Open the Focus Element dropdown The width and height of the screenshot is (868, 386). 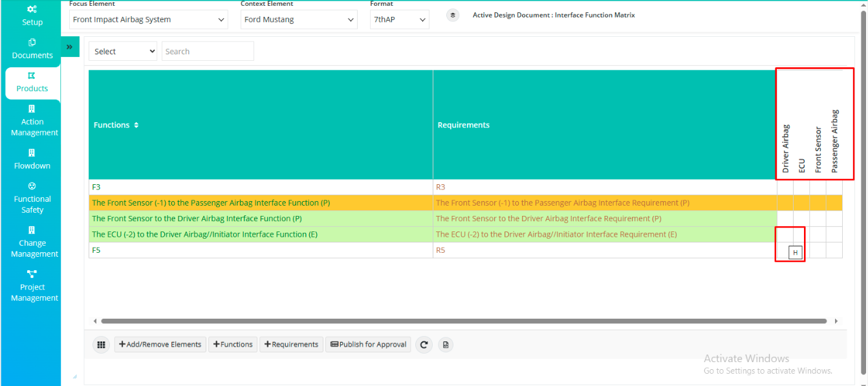(x=149, y=19)
